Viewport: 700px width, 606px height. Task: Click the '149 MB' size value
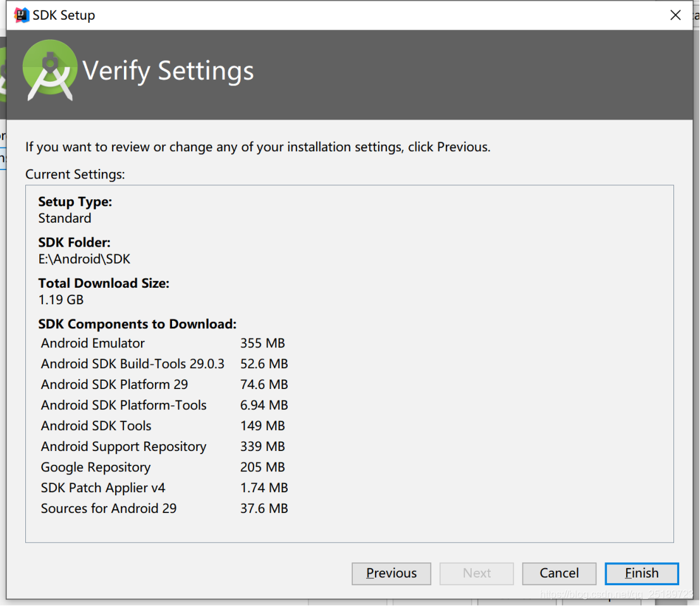262,426
